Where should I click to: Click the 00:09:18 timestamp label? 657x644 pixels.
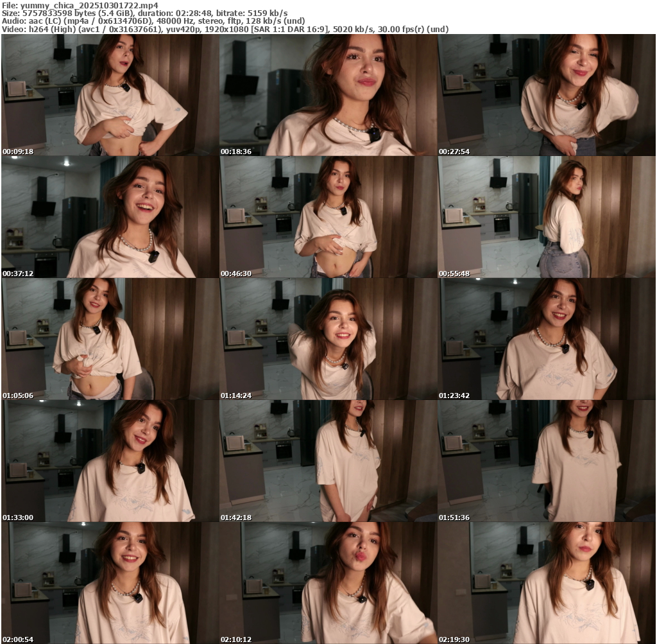coord(18,152)
